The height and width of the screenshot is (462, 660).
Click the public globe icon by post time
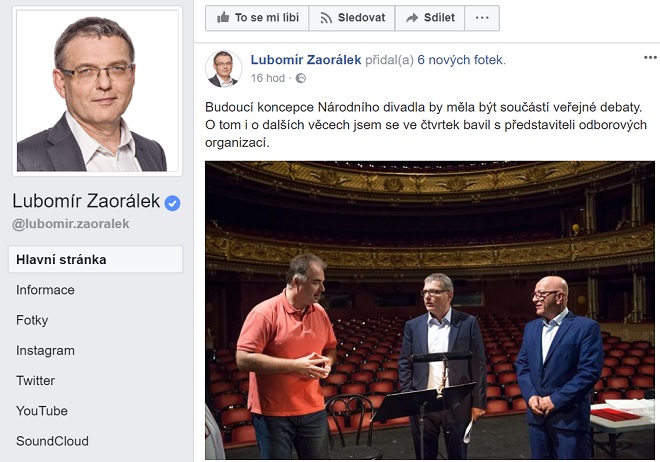coord(301,78)
